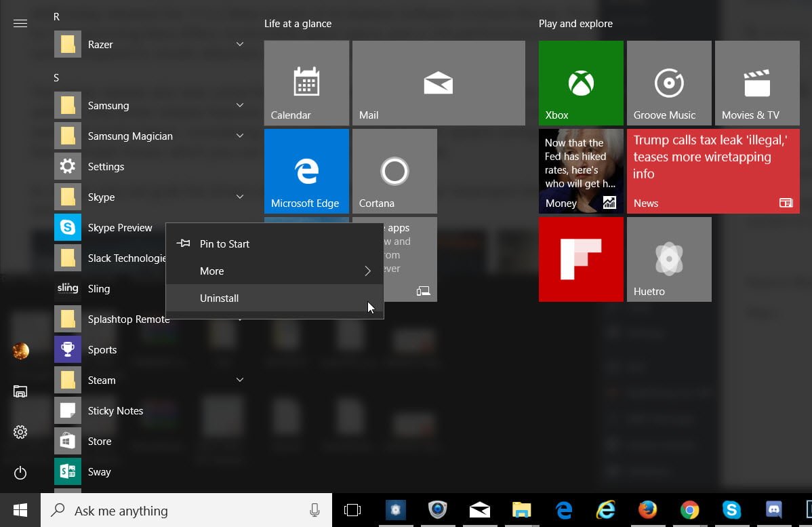Expand the Steam folder
Image resolution: width=812 pixels, height=527 pixels.
click(x=240, y=380)
